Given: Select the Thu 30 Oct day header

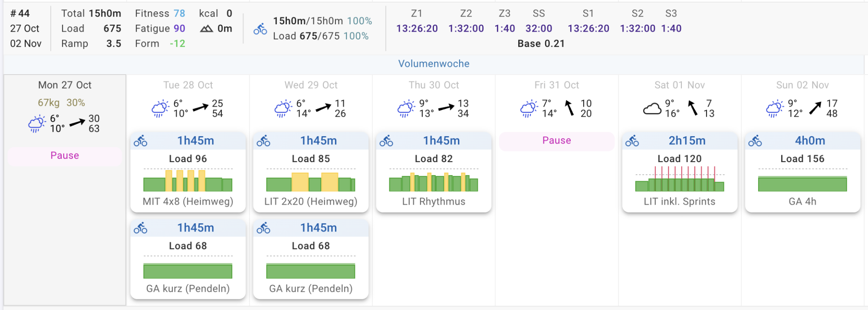Looking at the screenshot, I should [x=434, y=85].
